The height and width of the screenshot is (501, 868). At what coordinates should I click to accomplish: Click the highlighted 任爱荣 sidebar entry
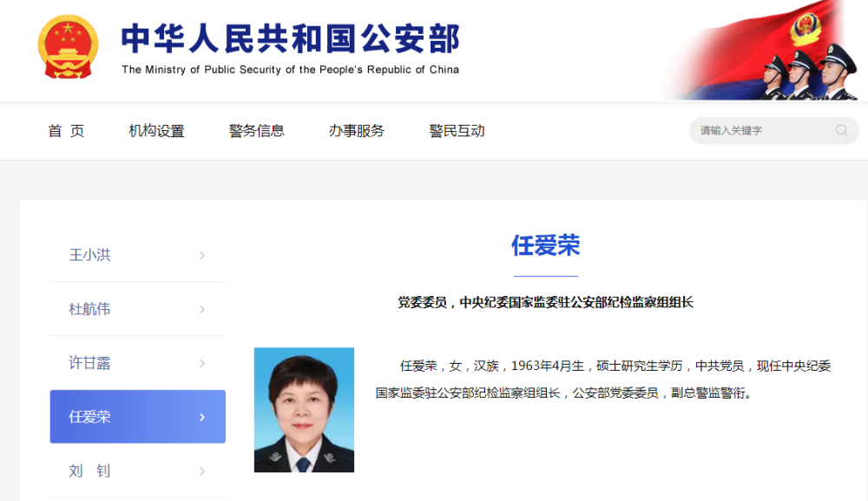138,416
